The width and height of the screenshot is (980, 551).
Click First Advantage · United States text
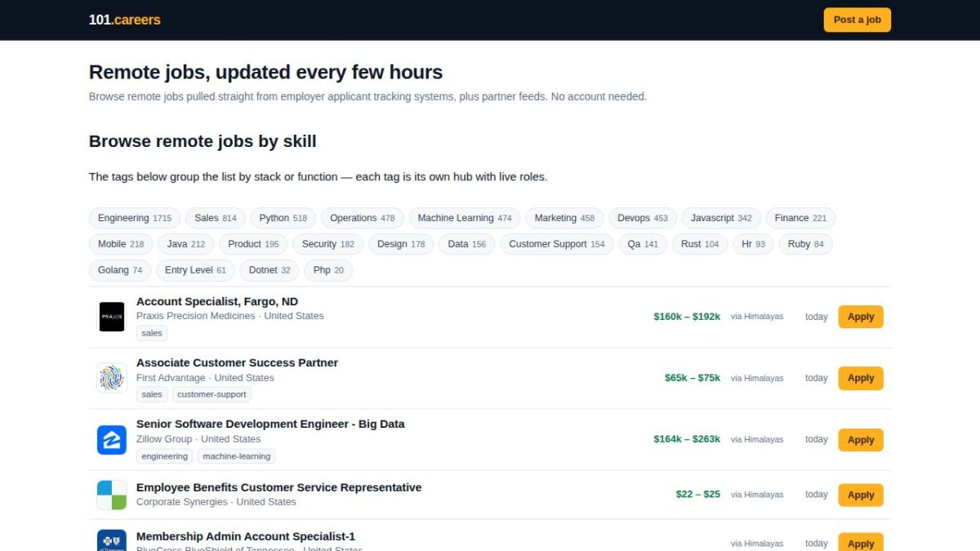(x=205, y=378)
